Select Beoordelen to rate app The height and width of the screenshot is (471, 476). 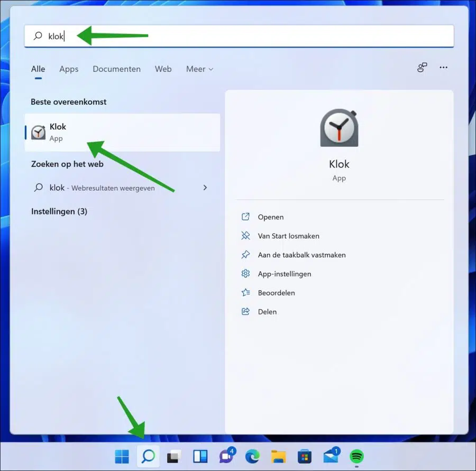click(x=276, y=293)
